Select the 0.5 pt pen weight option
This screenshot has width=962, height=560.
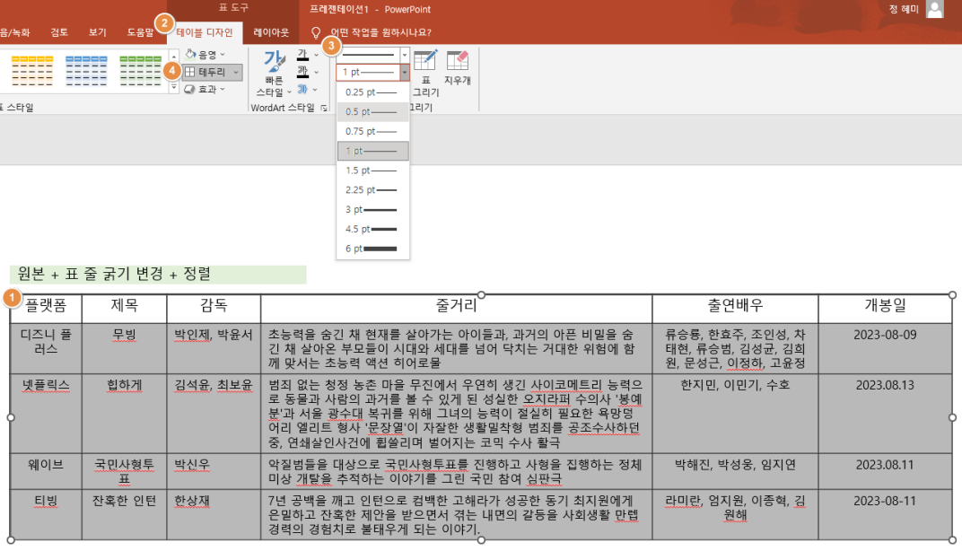tap(371, 111)
